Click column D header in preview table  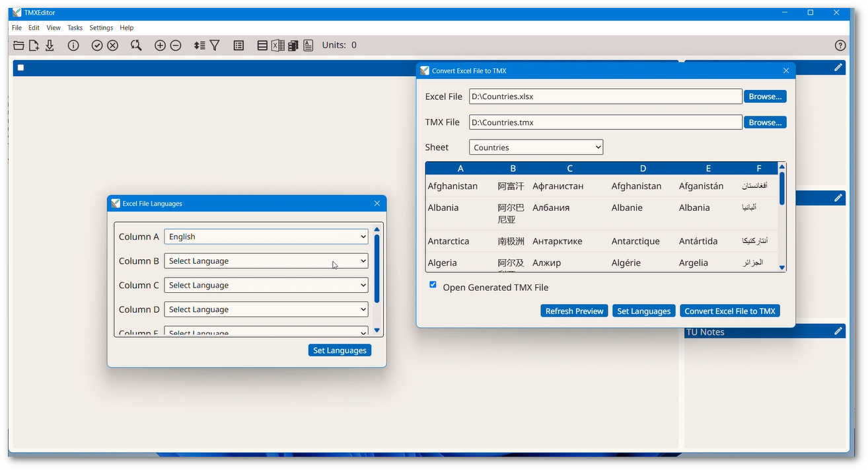coord(643,169)
